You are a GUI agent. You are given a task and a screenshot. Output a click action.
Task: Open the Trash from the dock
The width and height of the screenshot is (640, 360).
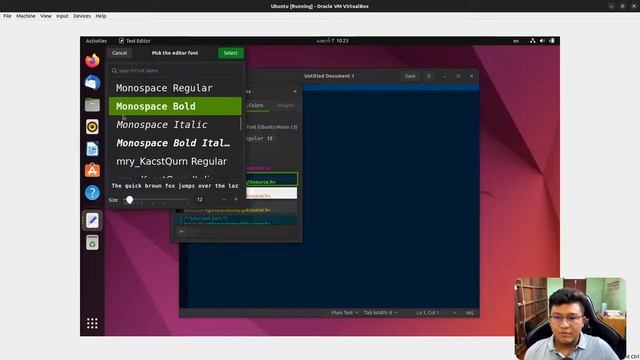coord(92,243)
